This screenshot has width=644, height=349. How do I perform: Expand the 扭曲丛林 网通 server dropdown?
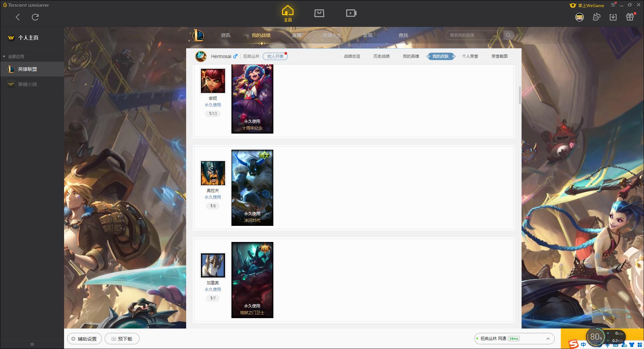point(514,339)
